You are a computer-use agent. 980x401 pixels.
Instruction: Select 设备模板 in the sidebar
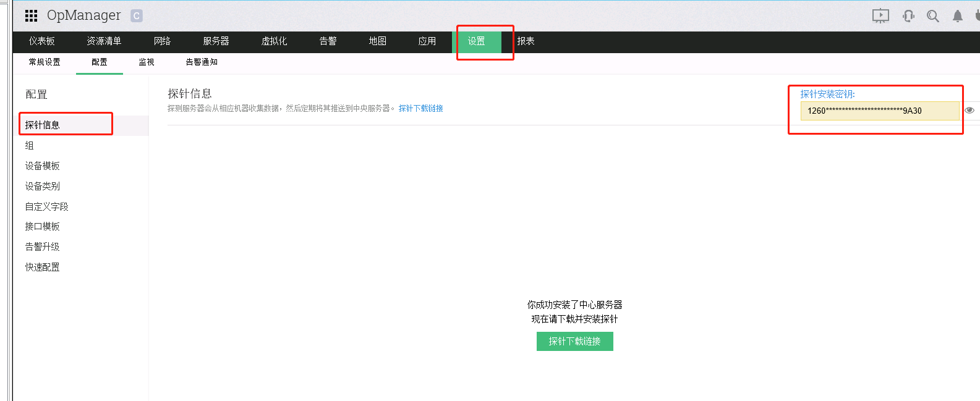point(43,166)
